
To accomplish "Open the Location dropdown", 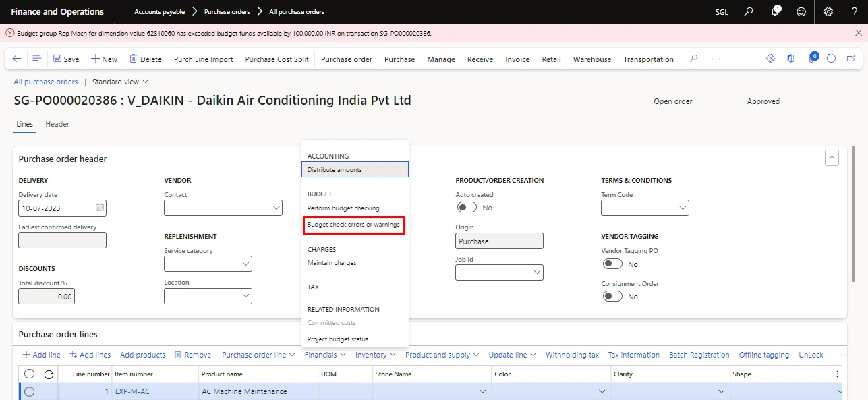I will [245, 296].
